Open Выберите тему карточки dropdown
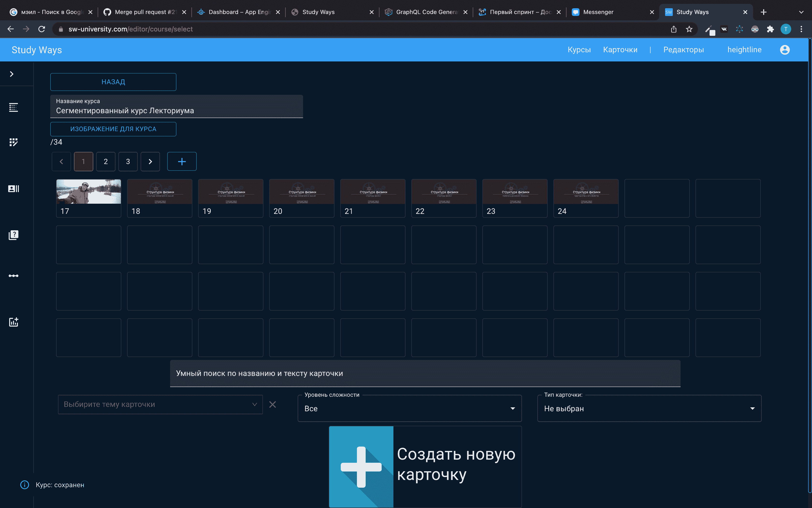 tap(160, 404)
